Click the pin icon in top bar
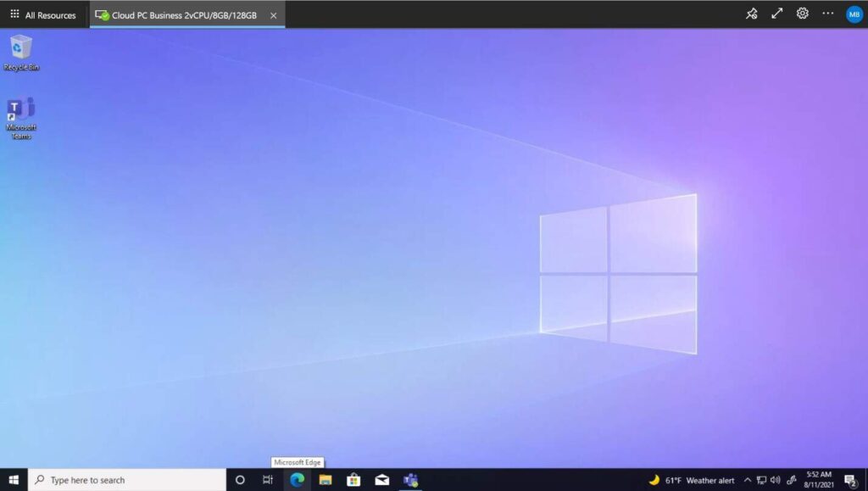Viewport: 868px width, 491px height. pos(751,14)
